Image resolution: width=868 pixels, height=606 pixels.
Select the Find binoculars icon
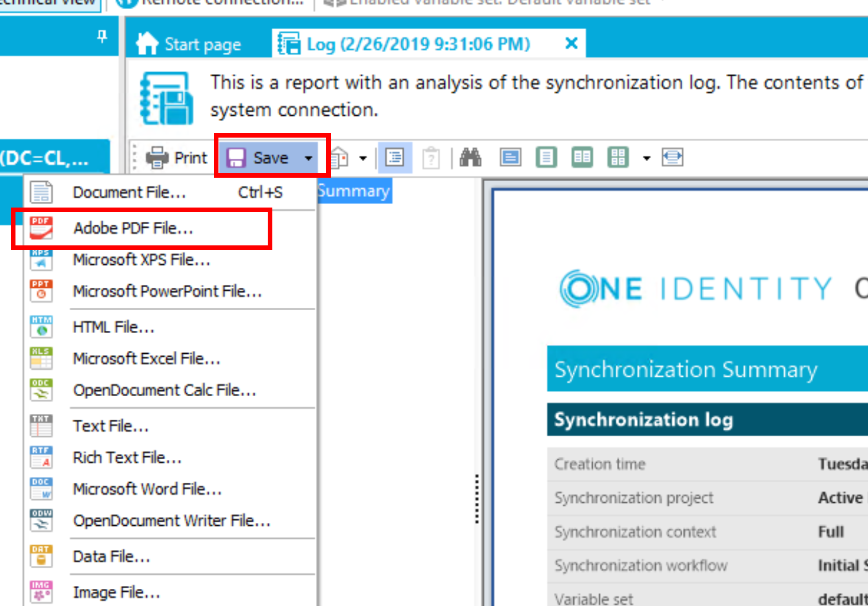point(470,157)
